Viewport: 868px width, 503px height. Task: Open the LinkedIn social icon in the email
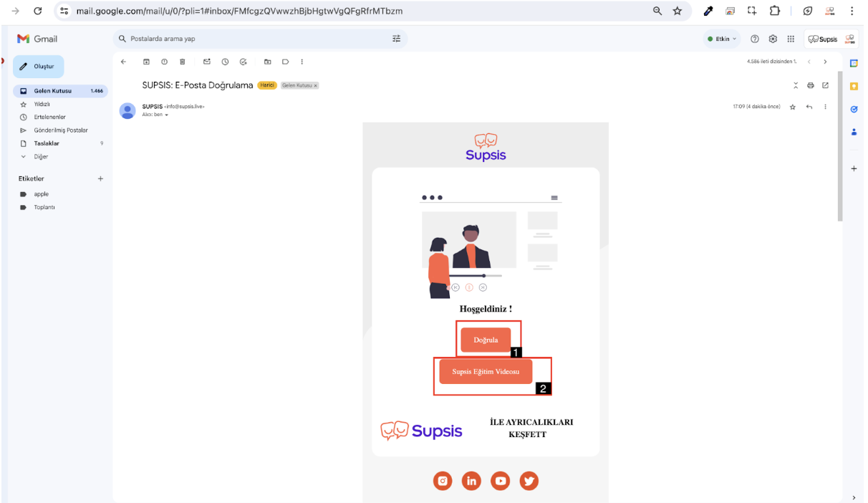pos(471,481)
